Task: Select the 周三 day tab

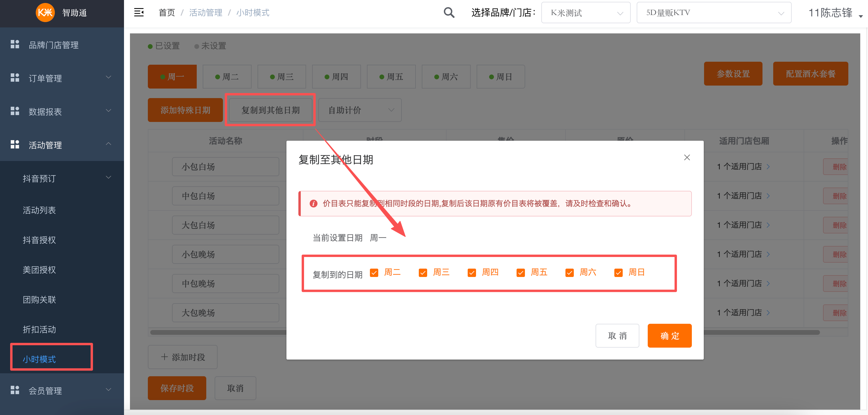Action: (282, 77)
